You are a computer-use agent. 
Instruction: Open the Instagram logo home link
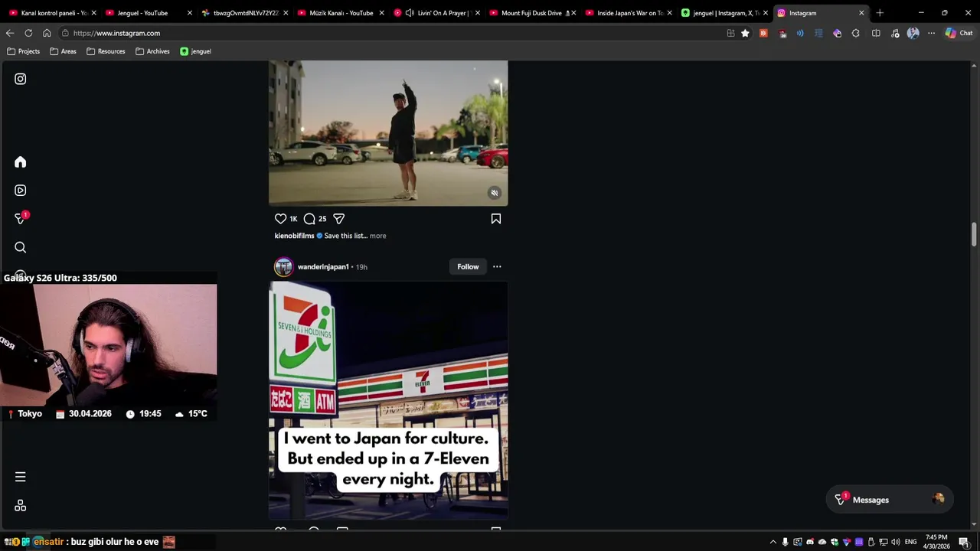21,79
